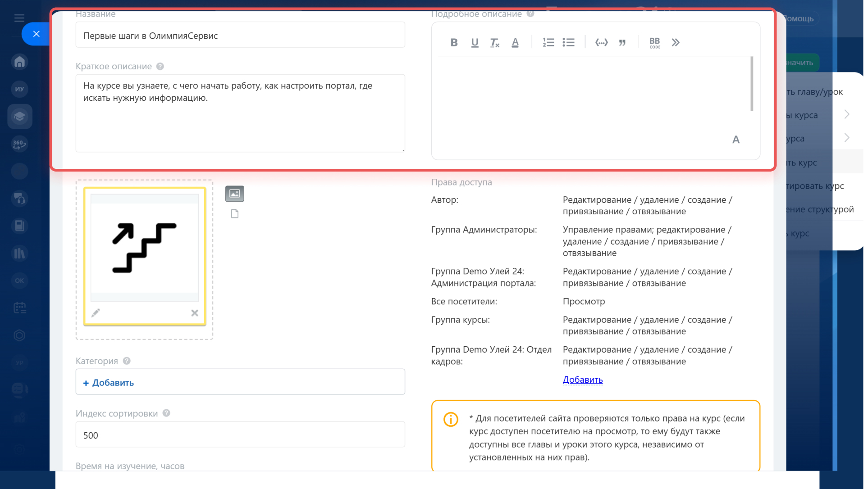This screenshot has width=868, height=489.
Task: Edit the stairs course image
Action: 96,312
